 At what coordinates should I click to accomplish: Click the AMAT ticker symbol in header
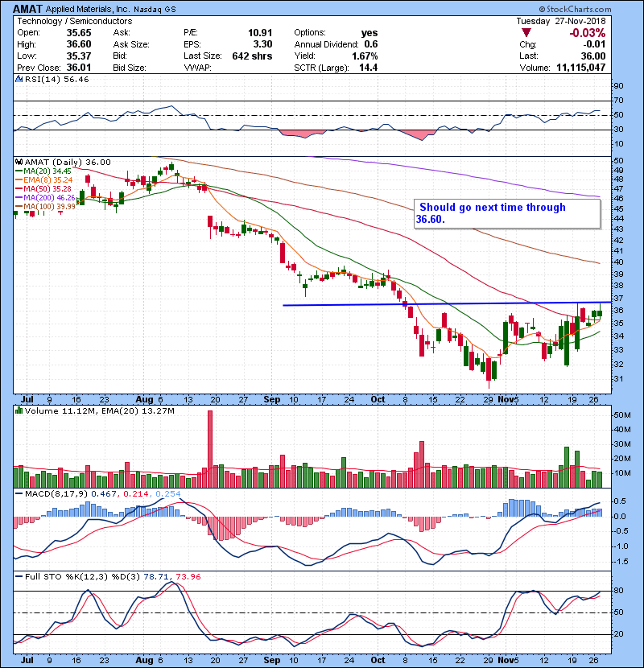28,9
